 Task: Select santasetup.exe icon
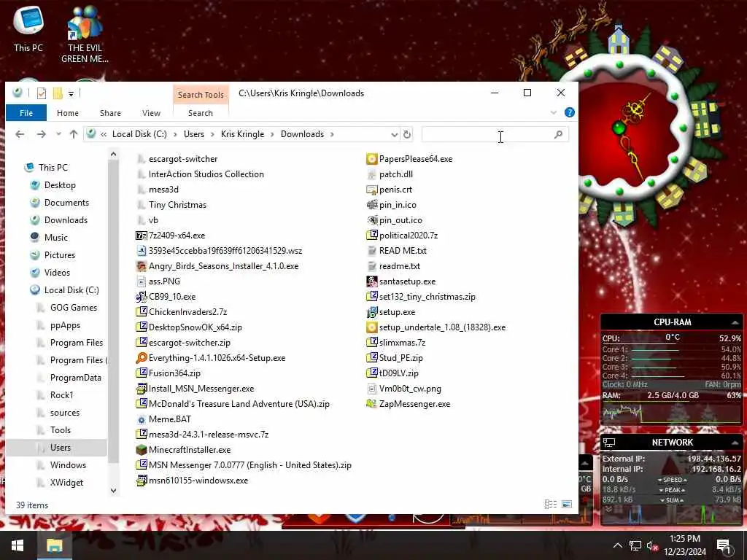point(371,281)
